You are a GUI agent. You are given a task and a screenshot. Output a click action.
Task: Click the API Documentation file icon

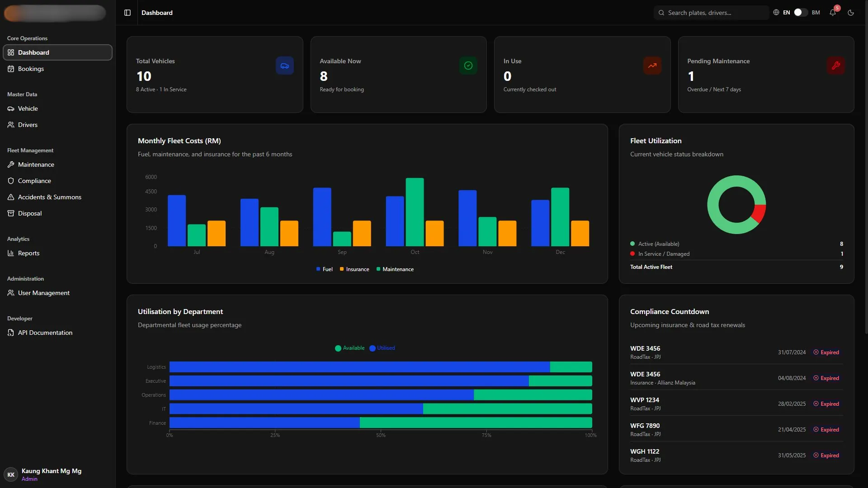(x=11, y=333)
